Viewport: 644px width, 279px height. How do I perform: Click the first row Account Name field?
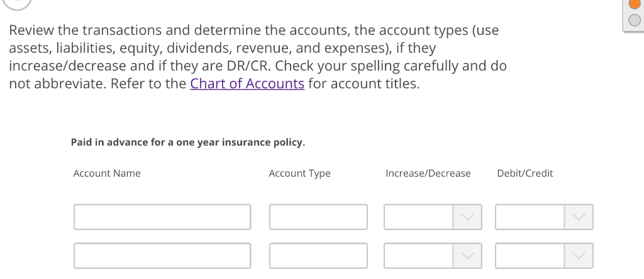(x=162, y=217)
